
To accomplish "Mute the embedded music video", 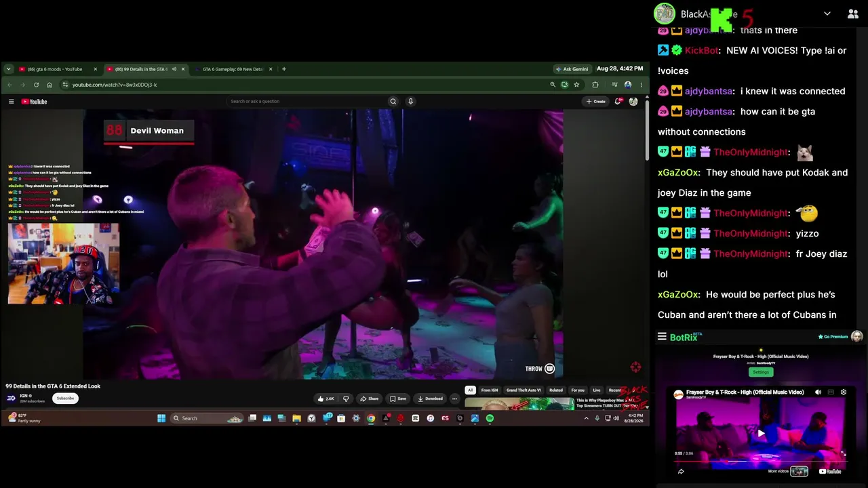I will 818,392.
